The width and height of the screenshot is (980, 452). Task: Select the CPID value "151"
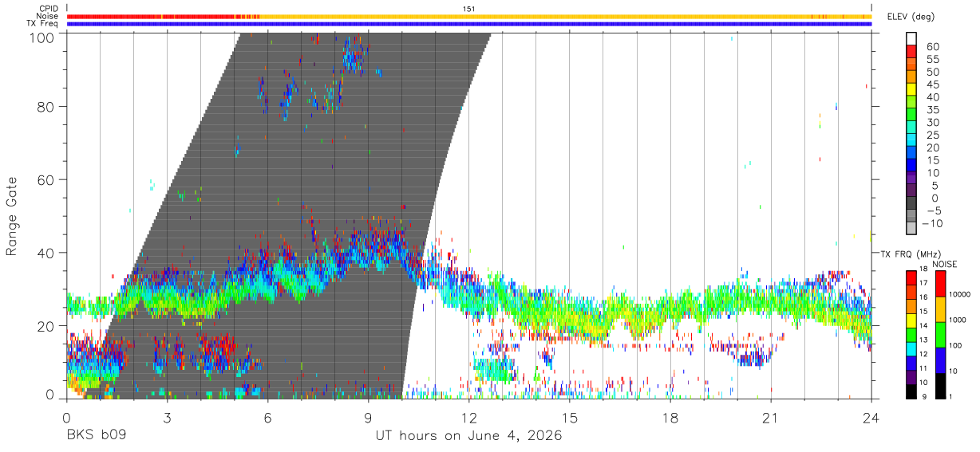(x=469, y=9)
